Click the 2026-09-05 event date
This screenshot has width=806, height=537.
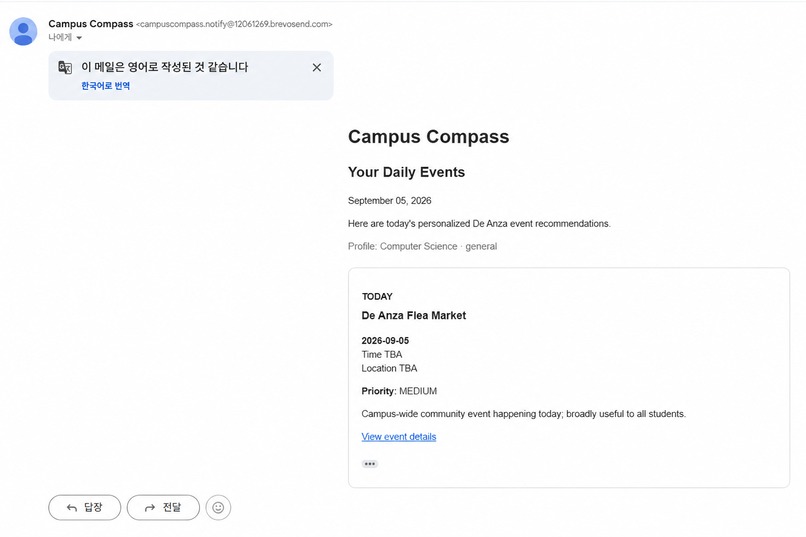pyautogui.click(x=385, y=341)
